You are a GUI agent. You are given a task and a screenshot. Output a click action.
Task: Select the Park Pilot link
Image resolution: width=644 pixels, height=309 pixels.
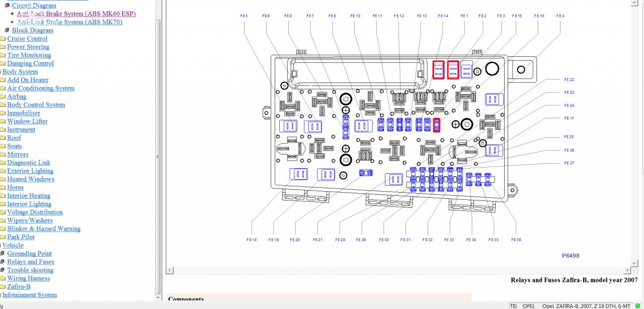point(21,237)
